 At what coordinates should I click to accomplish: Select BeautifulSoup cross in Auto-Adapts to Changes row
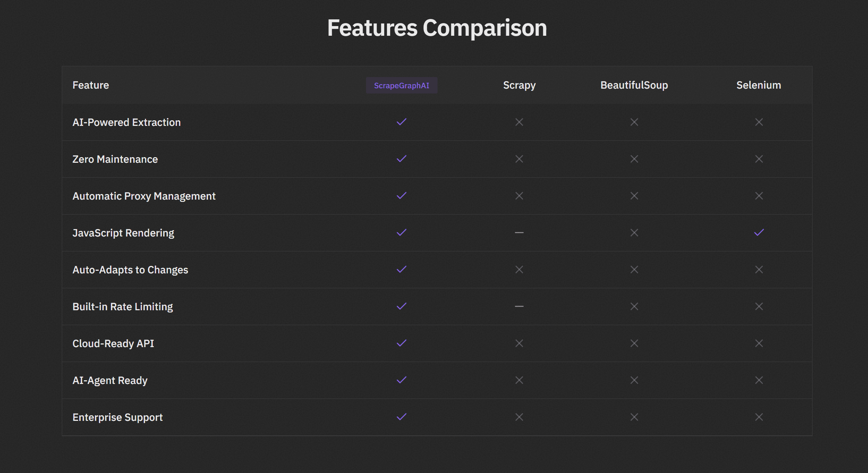click(634, 269)
